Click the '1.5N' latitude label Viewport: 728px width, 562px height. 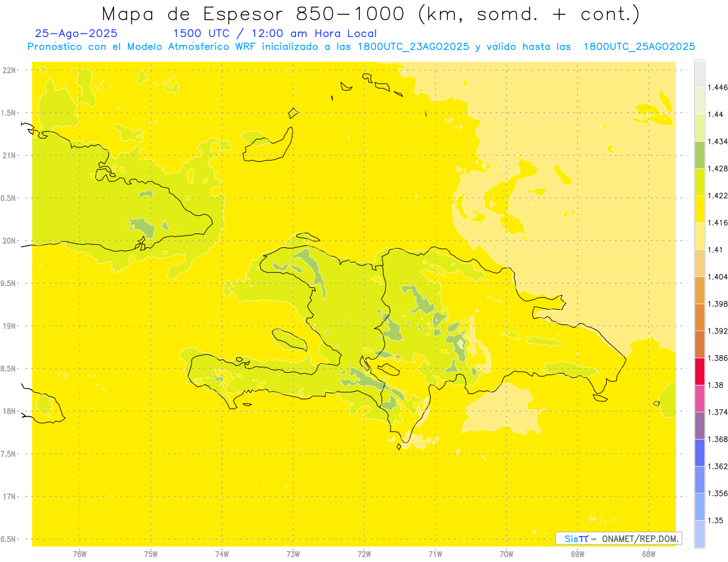[8, 113]
